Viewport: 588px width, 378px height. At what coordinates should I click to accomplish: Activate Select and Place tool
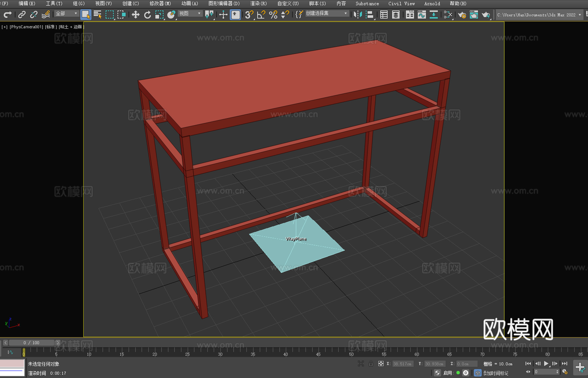click(171, 14)
